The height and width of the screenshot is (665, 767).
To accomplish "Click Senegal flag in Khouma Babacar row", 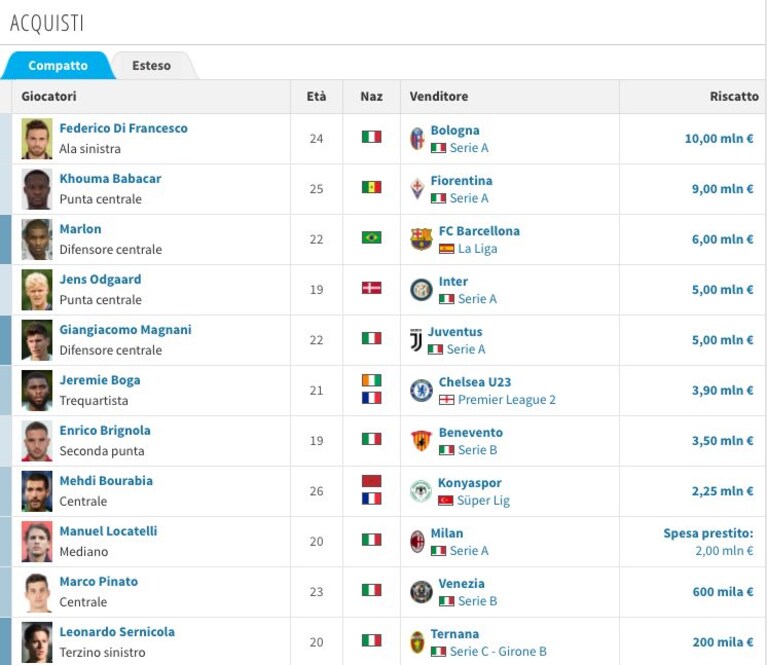I will 371,187.
